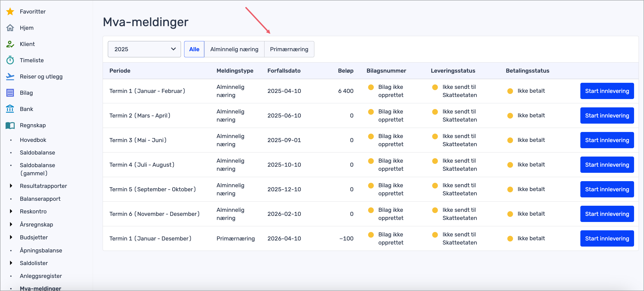Open Balanserapport in sidebar
Screen dimensions: 644x291
click(x=40, y=199)
